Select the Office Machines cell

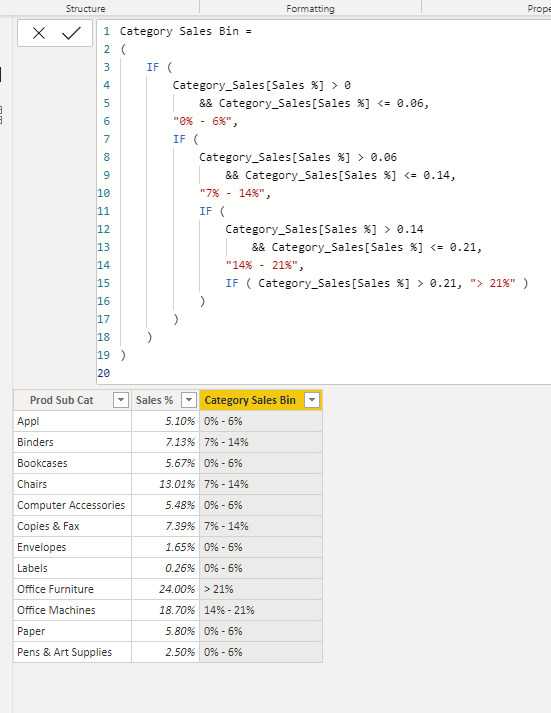(x=72, y=610)
